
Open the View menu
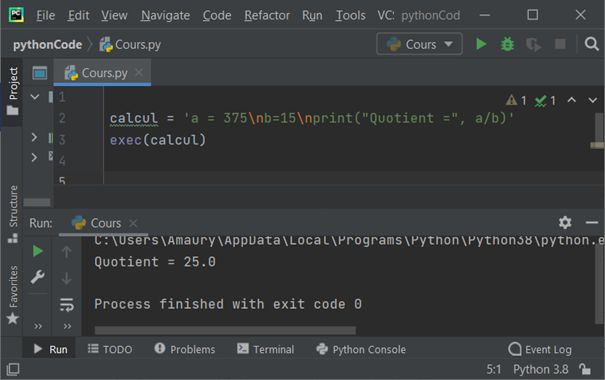(114, 15)
